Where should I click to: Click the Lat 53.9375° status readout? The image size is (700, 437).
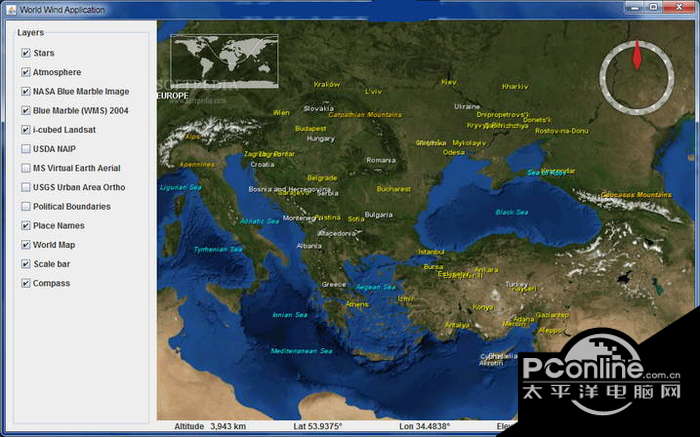tap(318, 426)
